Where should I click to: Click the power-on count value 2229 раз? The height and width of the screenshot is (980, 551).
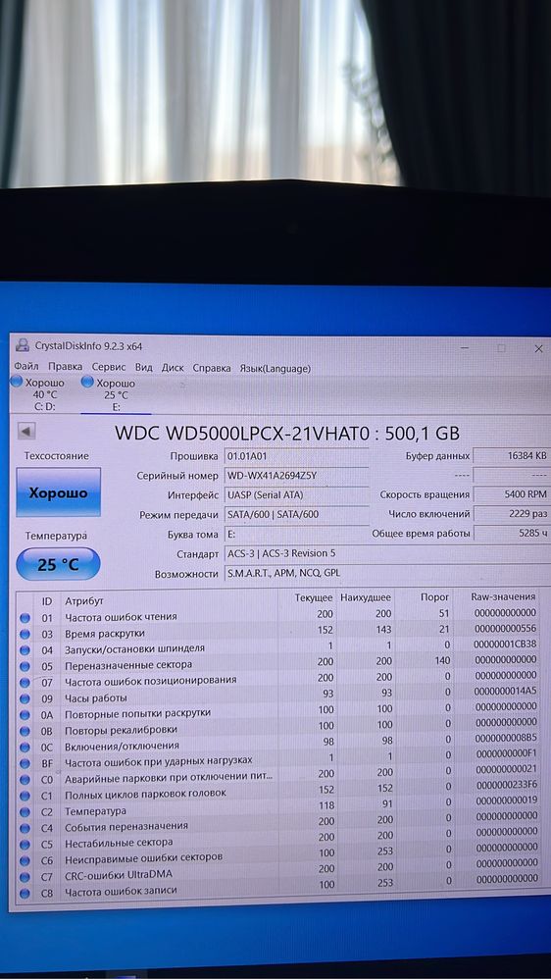pyautogui.click(x=512, y=514)
